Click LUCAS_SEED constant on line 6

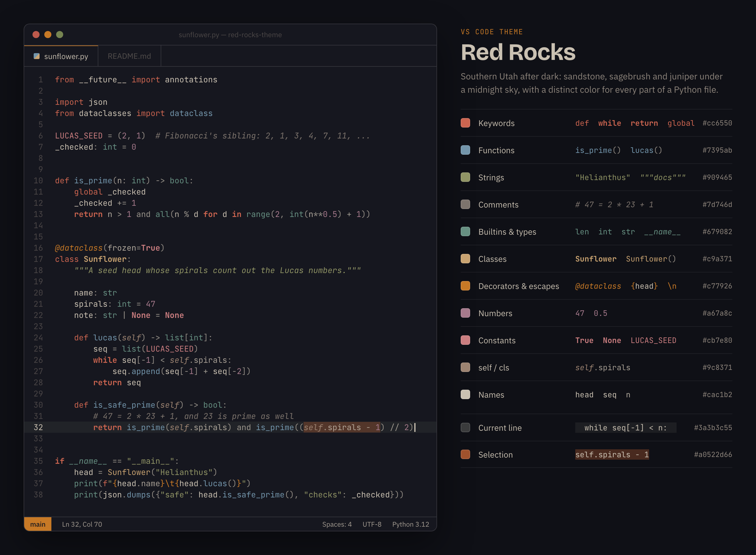[79, 136]
